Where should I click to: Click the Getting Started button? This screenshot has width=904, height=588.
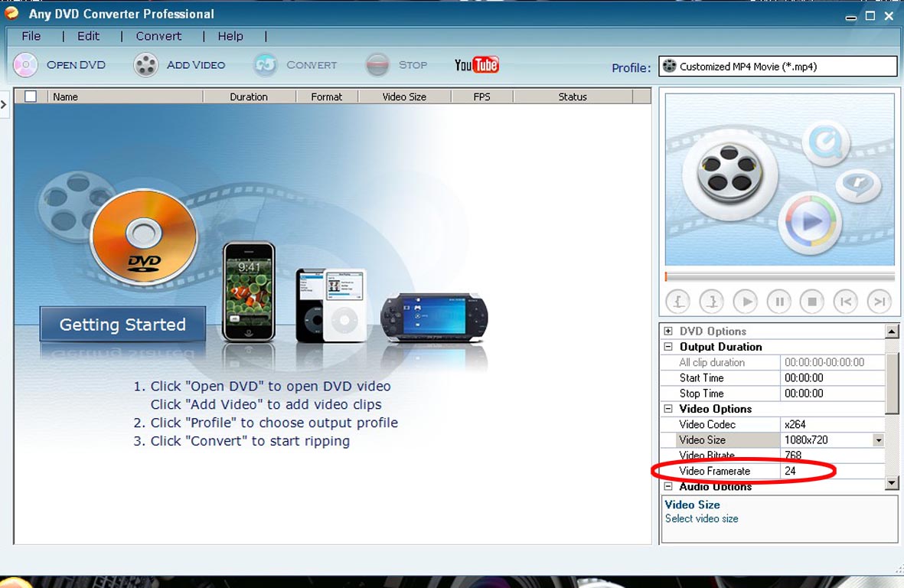coord(122,325)
